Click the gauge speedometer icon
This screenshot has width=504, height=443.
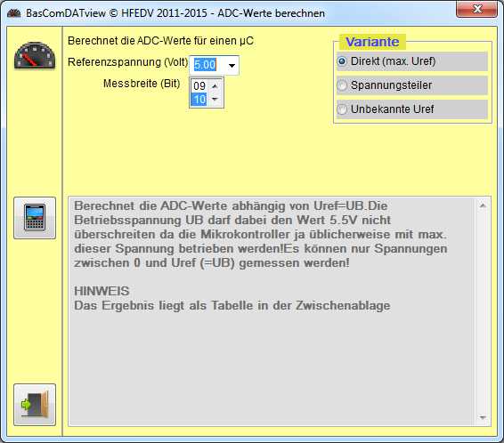point(35,55)
